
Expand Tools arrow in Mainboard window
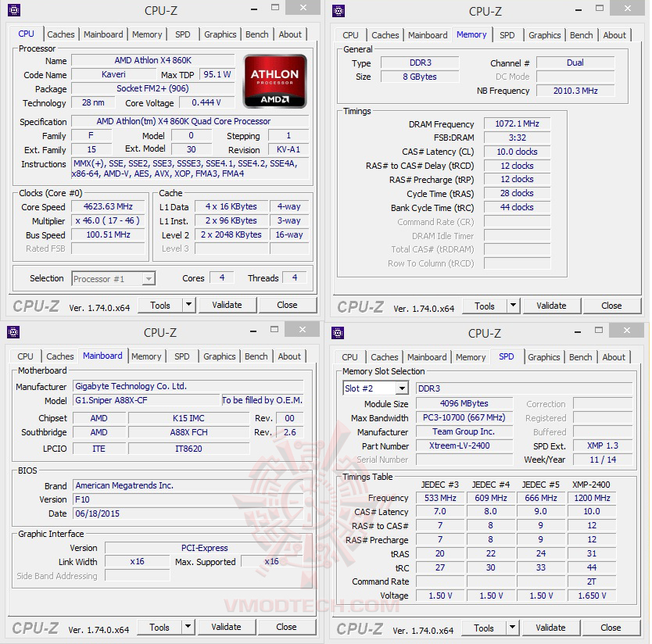coord(188,627)
